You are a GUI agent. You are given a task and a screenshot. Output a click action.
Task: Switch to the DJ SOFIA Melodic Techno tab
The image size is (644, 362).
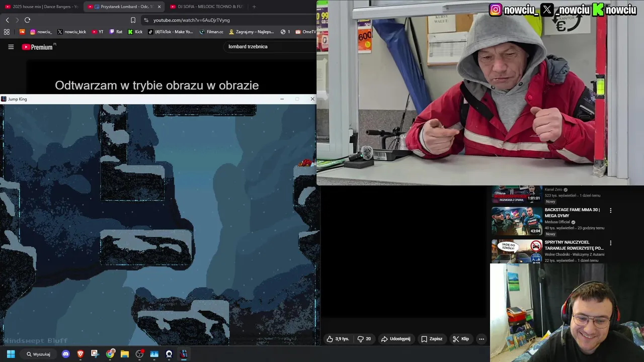[x=206, y=7]
